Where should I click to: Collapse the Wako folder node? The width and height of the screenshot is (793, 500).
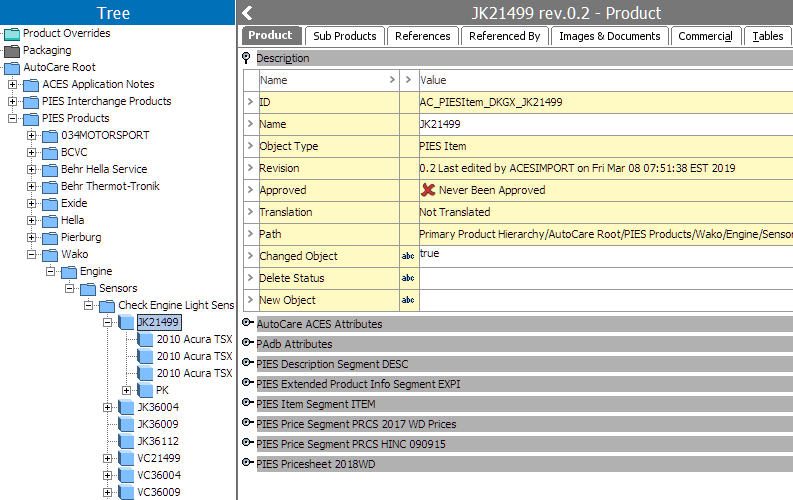pos(32,254)
